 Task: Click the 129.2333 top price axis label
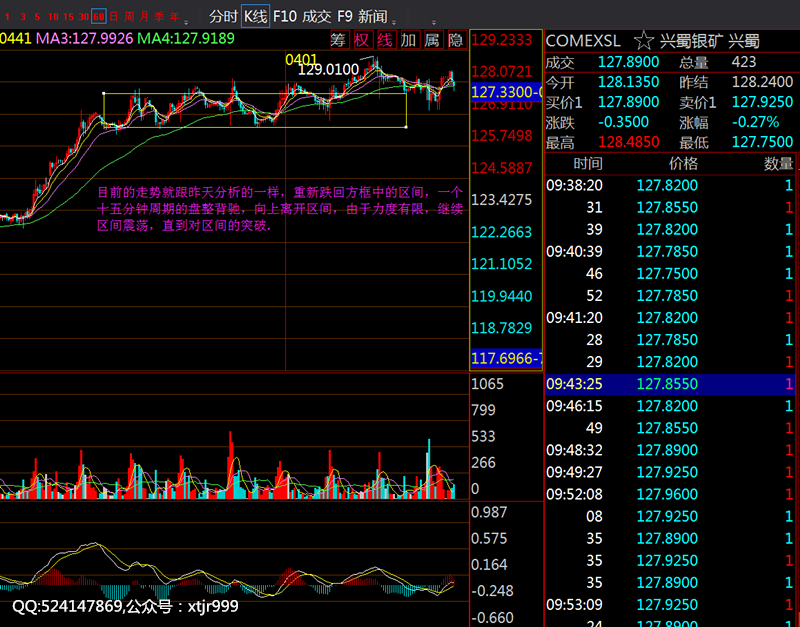coord(502,40)
